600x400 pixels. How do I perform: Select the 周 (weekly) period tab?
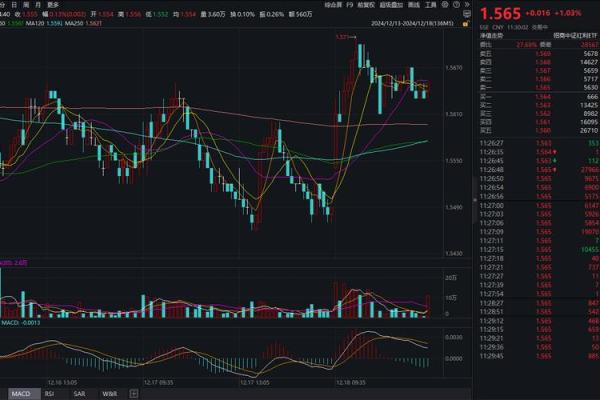(26, 5)
